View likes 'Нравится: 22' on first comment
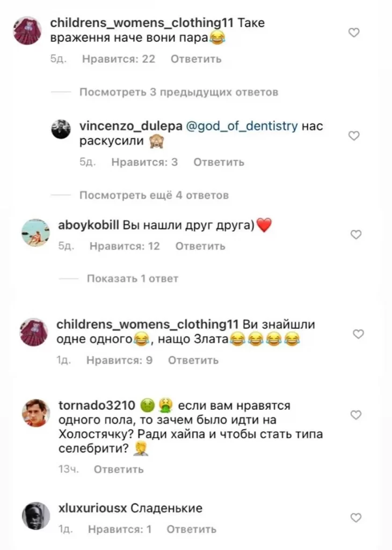Viewport: 392px width, 550px height. (119, 59)
